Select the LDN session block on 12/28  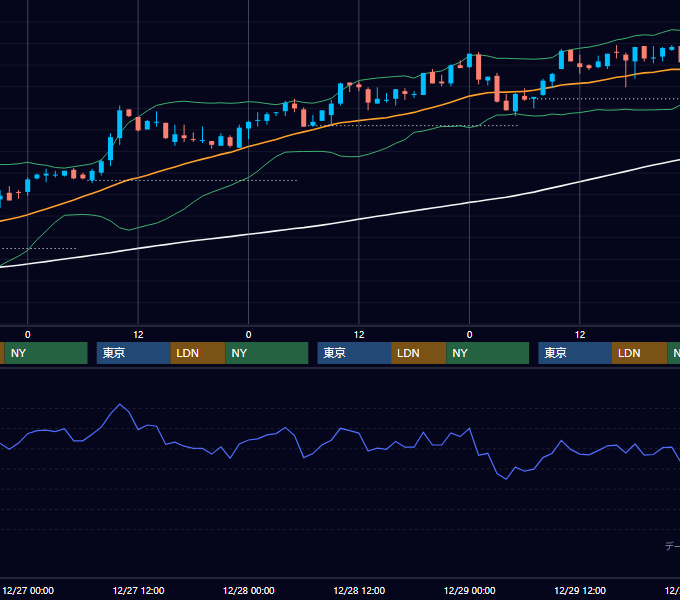418,353
